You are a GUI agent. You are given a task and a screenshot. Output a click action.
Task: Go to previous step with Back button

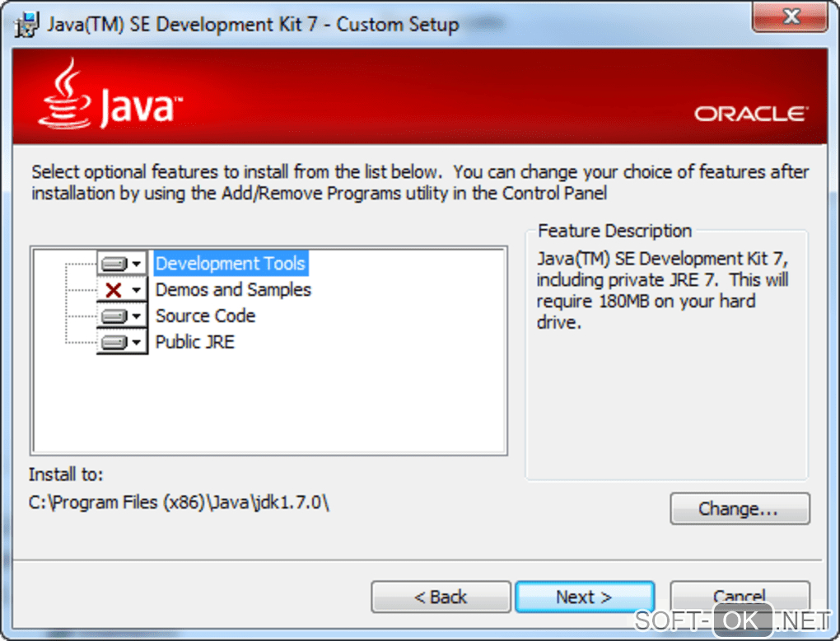coord(441,597)
